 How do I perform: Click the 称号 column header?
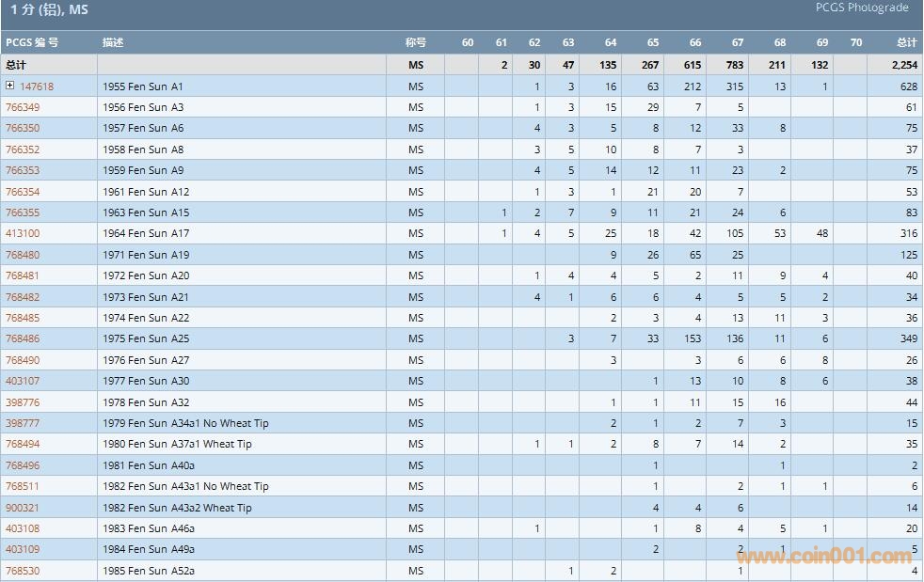click(416, 42)
